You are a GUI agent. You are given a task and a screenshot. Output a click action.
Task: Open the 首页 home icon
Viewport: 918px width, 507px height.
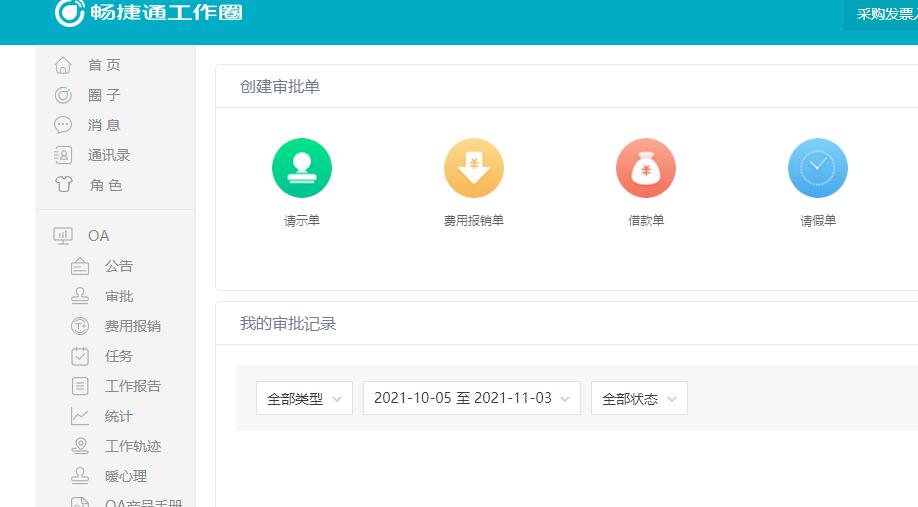click(63, 65)
